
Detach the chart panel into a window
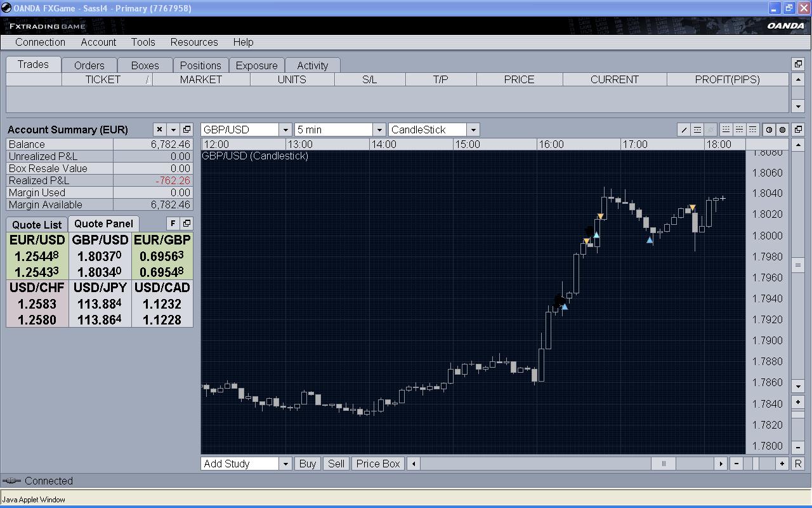point(798,130)
